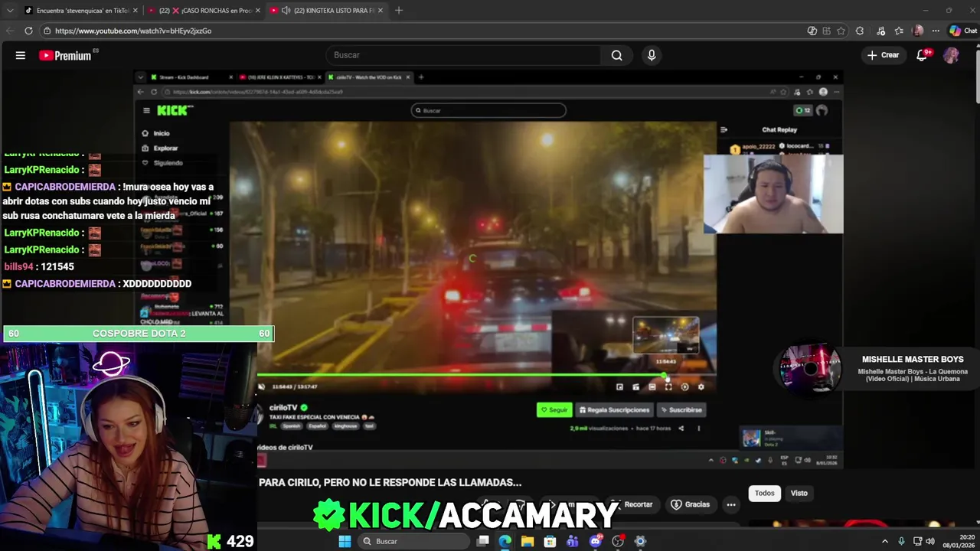
Task: Start voice search with the microphone icon
Action: (x=652, y=55)
